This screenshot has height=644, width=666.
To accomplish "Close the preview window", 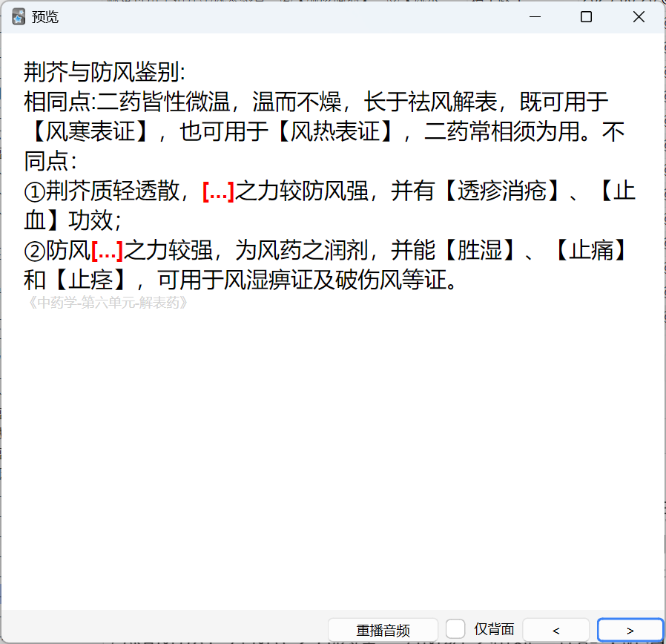I will coord(639,17).
